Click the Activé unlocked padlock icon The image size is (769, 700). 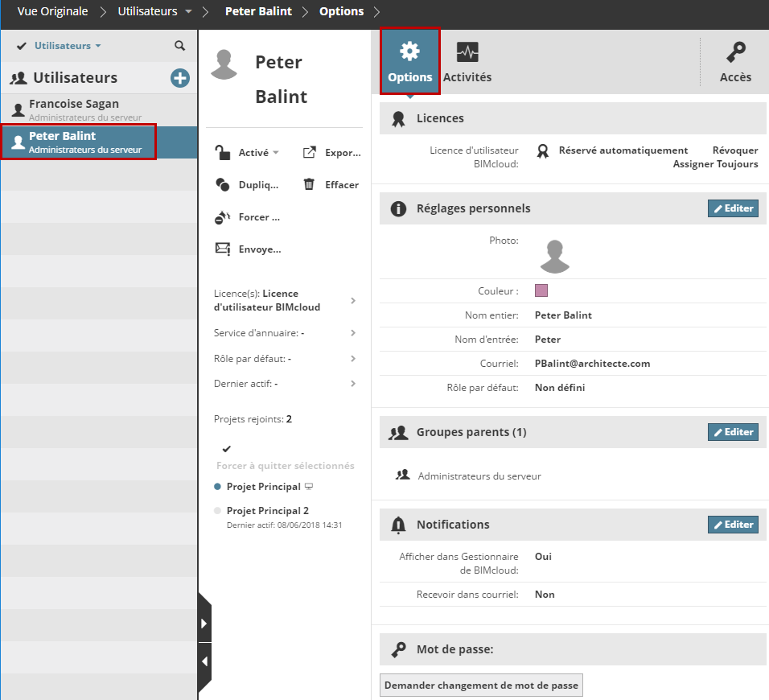[x=223, y=153]
